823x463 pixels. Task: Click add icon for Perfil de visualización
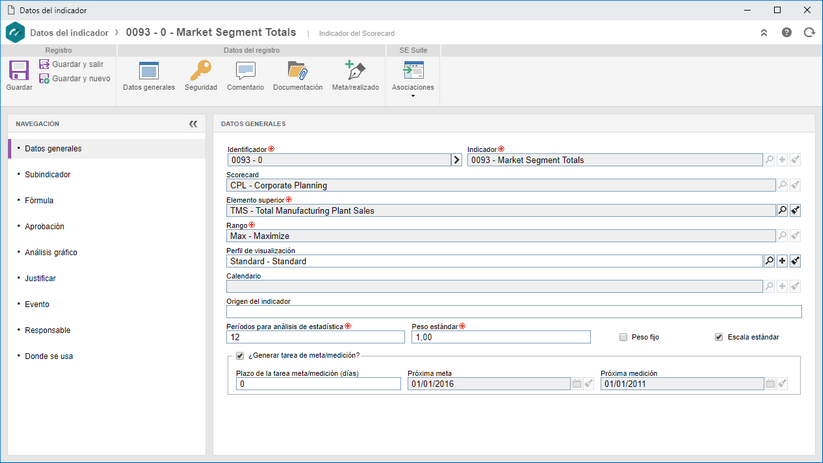tap(782, 260)
